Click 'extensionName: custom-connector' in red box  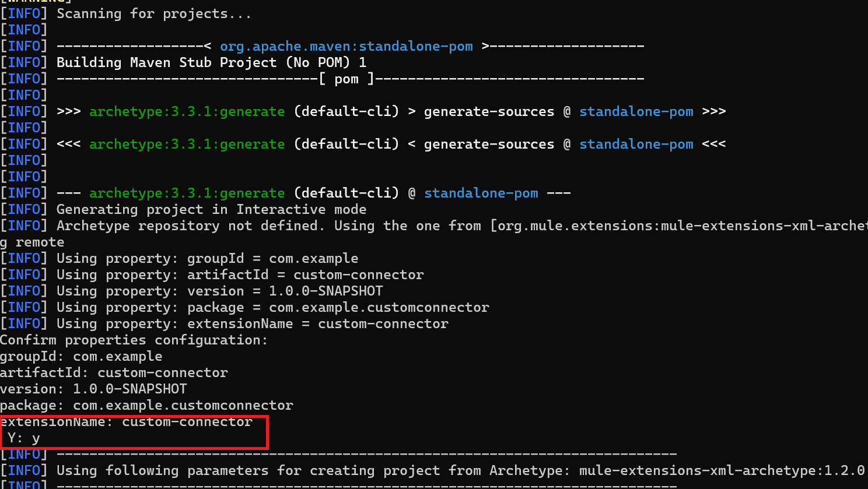coord(127,422)
